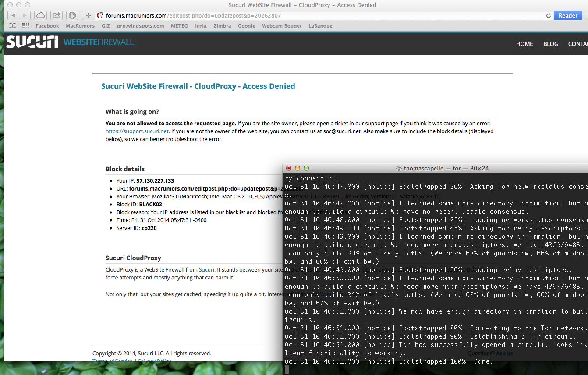Viewport: 588px width, 375px height.
Task: Click the Safari window title text
Action: (302, 5)
